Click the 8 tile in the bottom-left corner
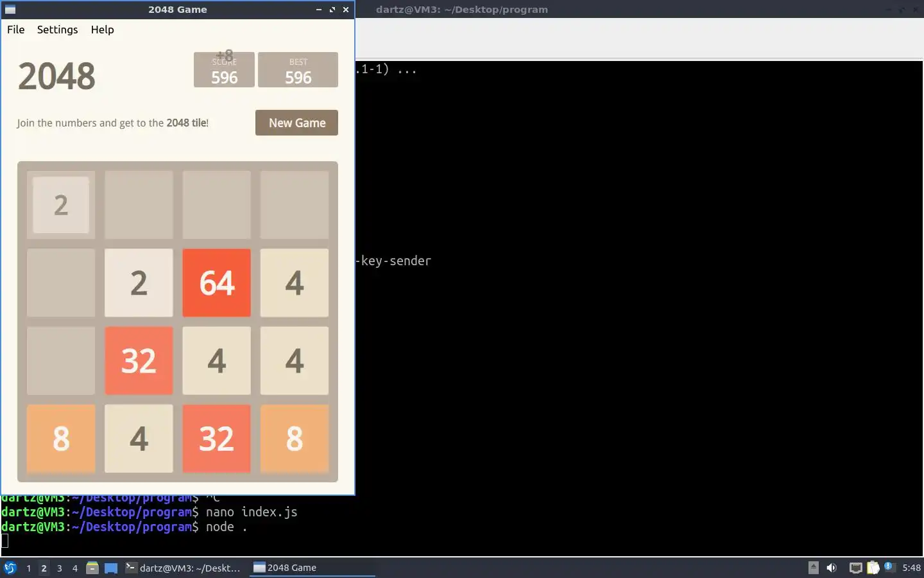Screen dimensions: 924x578 pyautogui.click(x=61, y=439)
